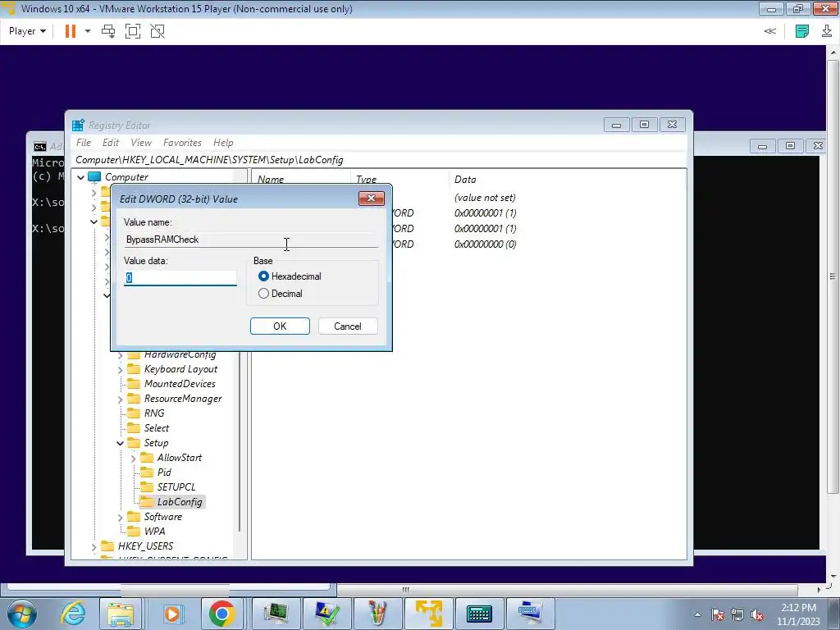Expand the AllowStart key
840x630 pixels.
134,458
